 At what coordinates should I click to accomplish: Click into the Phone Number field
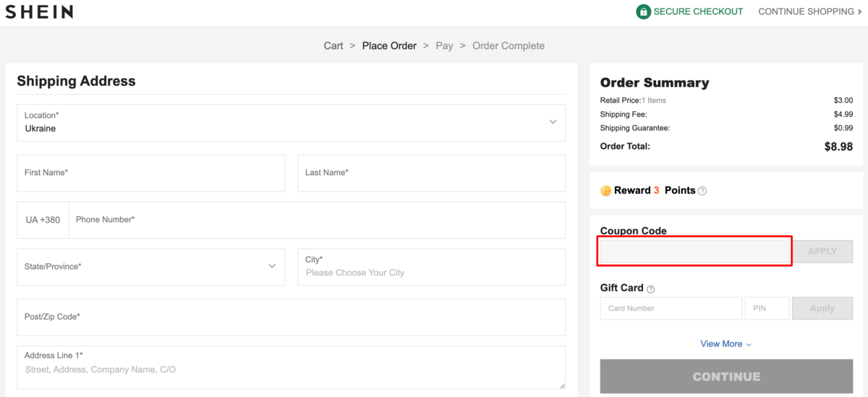[x=316, y=220]
